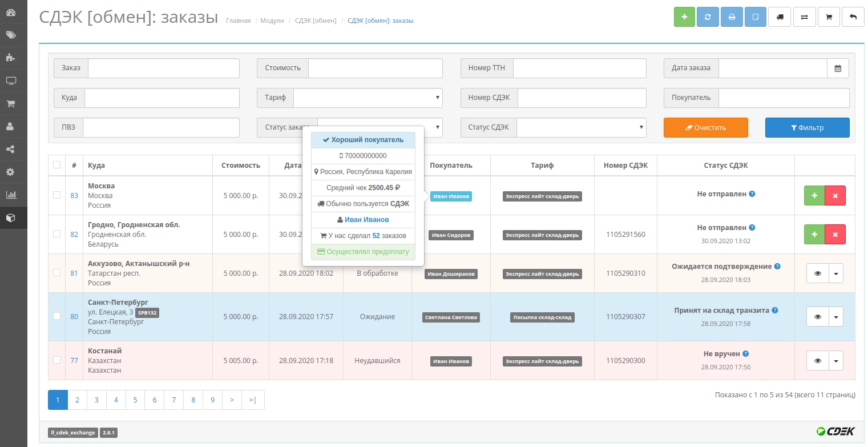
Task: Check the box for order 83
Action: [56, 195]
